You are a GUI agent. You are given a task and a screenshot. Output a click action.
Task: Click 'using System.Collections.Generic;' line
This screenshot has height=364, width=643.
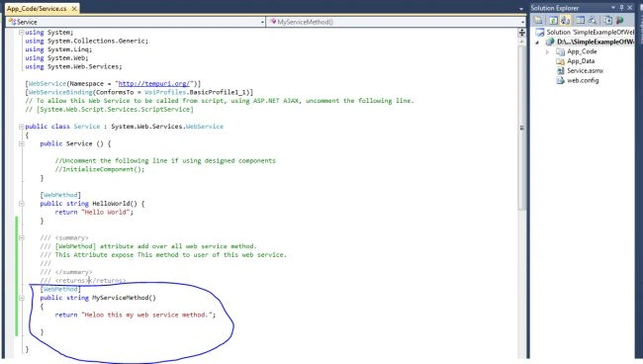(x=86, y=41)
